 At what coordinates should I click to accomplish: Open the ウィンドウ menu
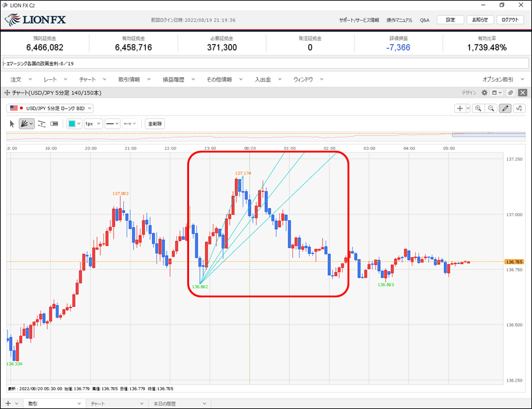[x=308, y=80]
